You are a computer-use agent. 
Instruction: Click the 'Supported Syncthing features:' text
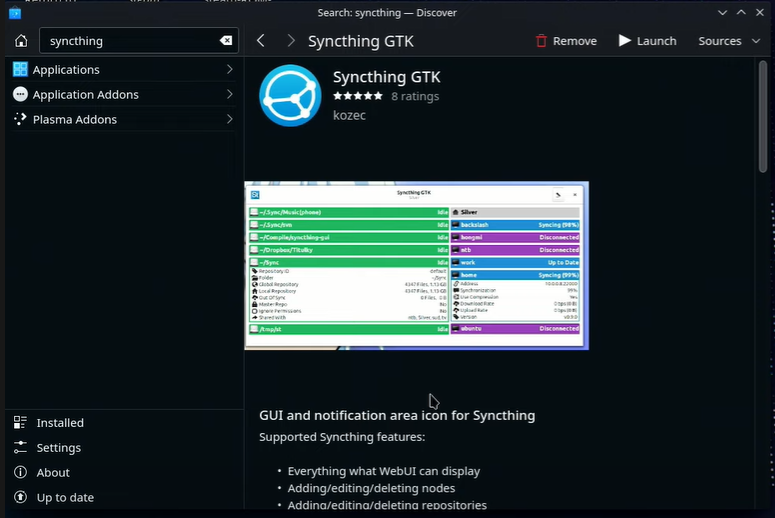342,437
